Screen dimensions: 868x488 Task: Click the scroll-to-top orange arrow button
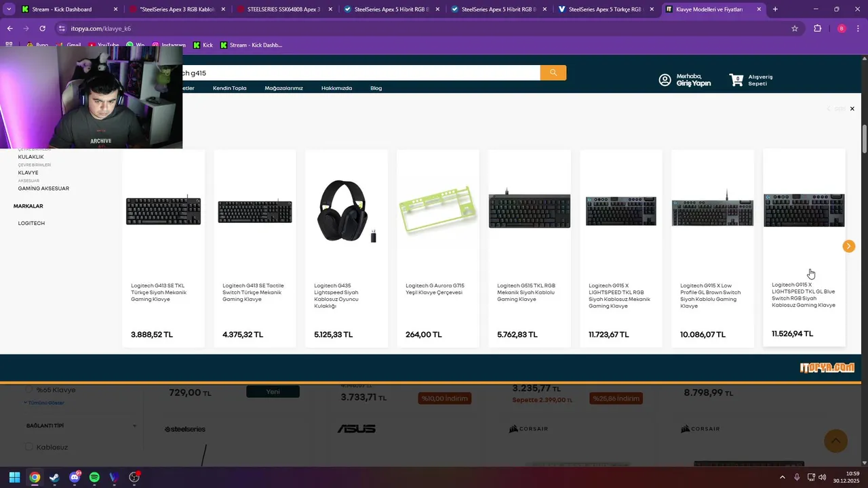[x=835, y=441]
